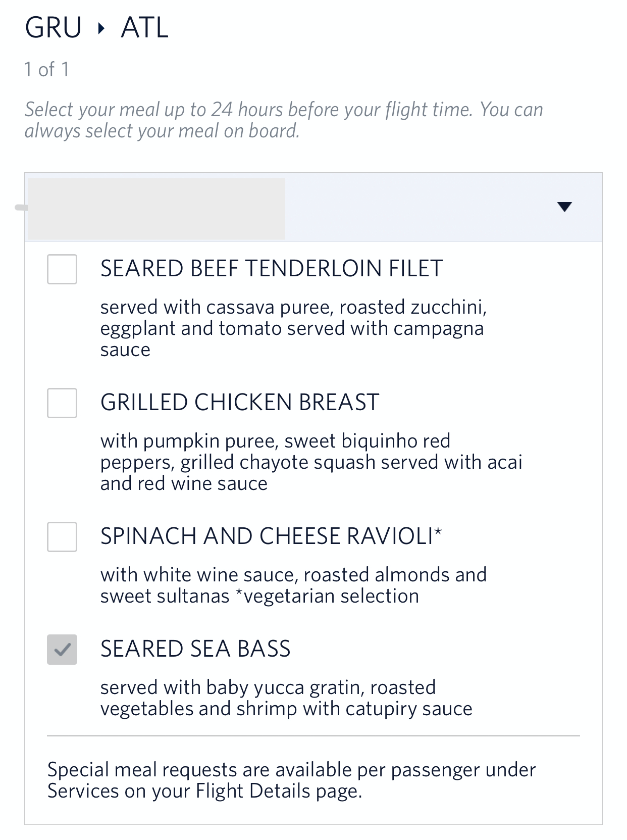Expand the passenger dropdown arrow

coord(564,207)
